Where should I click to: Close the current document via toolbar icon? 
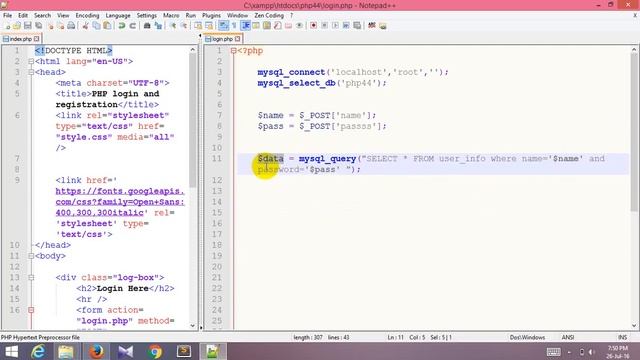click(x=51, y=26)
